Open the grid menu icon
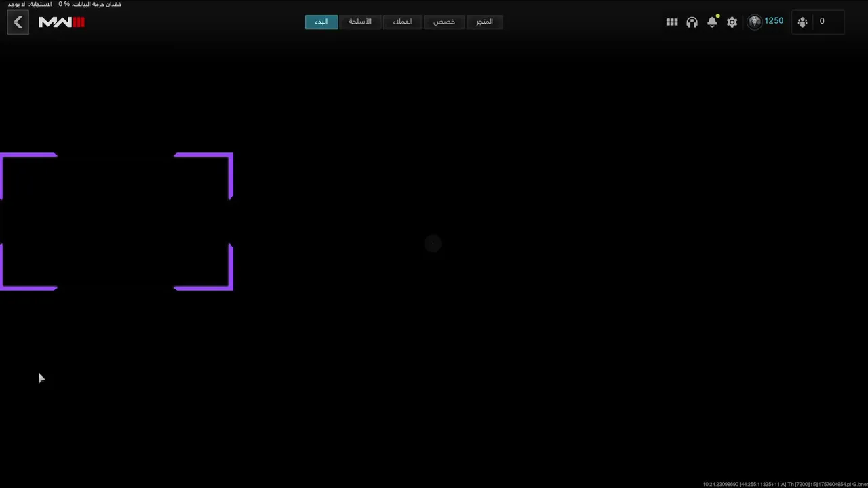The width and height of the screenshot is (868, 488). 672,22
